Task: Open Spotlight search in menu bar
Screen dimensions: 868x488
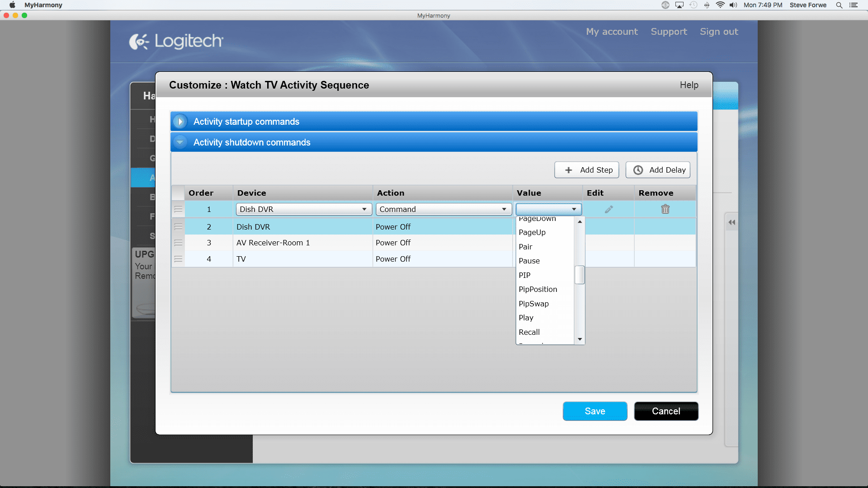Action: [x=839, y=5]
